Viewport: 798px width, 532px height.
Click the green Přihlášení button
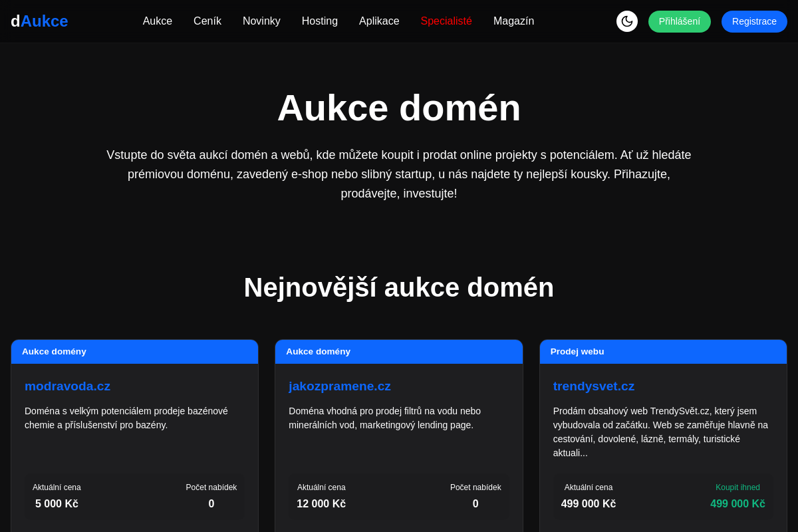[680, 21]
